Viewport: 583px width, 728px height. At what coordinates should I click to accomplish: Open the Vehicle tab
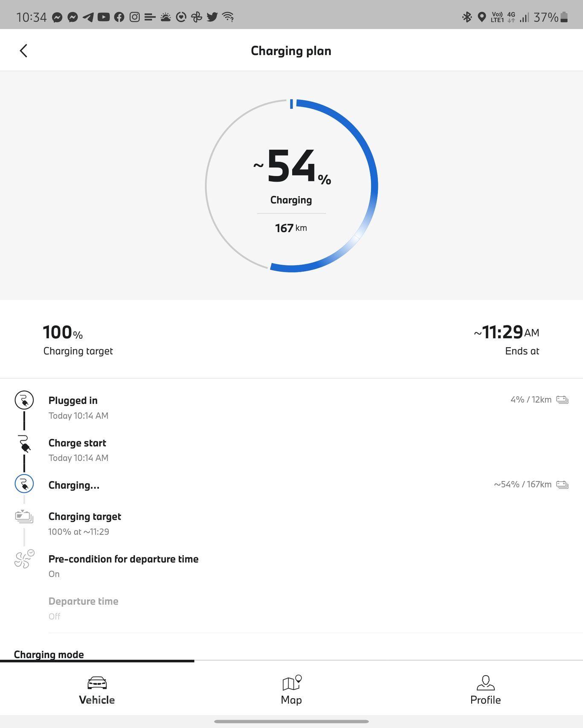(97, 690)
